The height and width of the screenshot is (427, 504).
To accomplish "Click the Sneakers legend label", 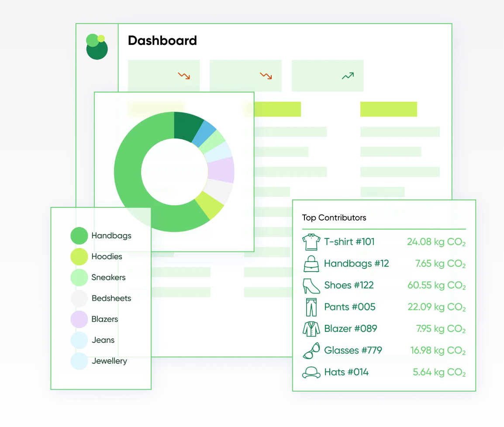I will click(108, 277).
